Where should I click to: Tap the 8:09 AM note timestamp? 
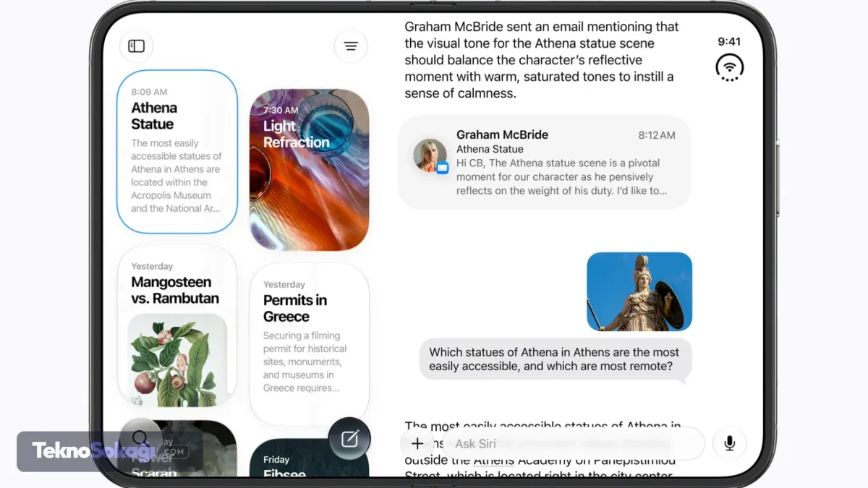click(149, 92)
